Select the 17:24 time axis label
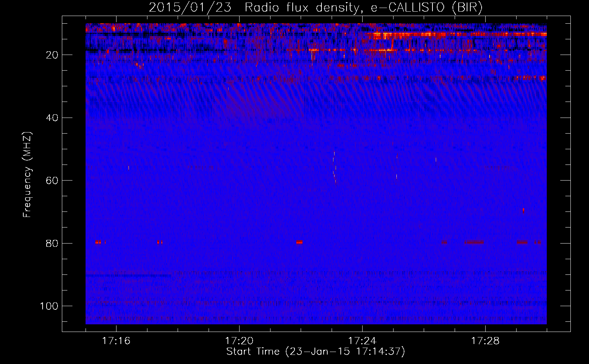This screenshot has height=364, width=589. click(x=362, y=341)
